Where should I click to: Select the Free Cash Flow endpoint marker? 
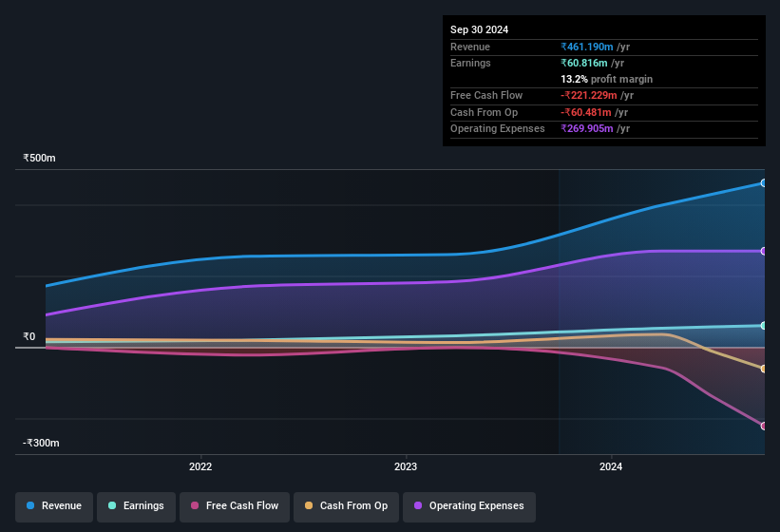(764, 427)
